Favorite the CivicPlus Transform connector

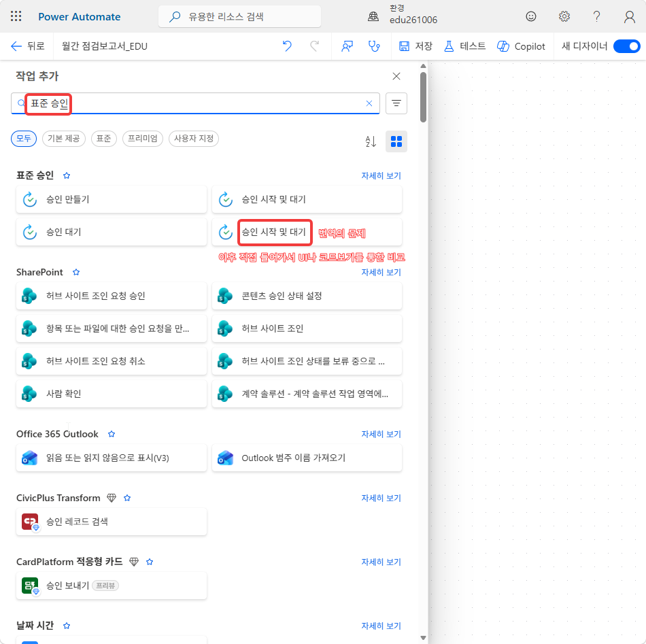click(x=127, y=498)
